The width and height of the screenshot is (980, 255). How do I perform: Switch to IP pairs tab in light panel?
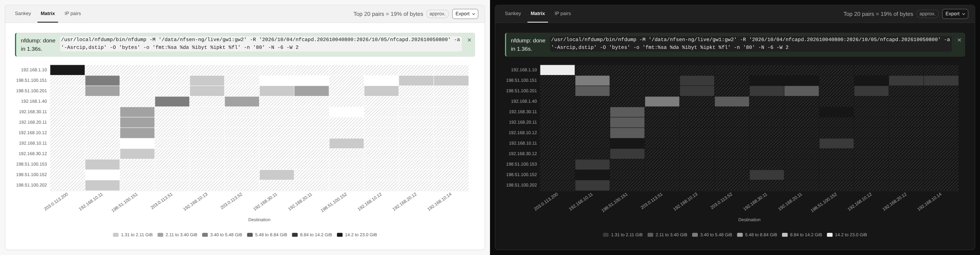[x=73, y=13]
